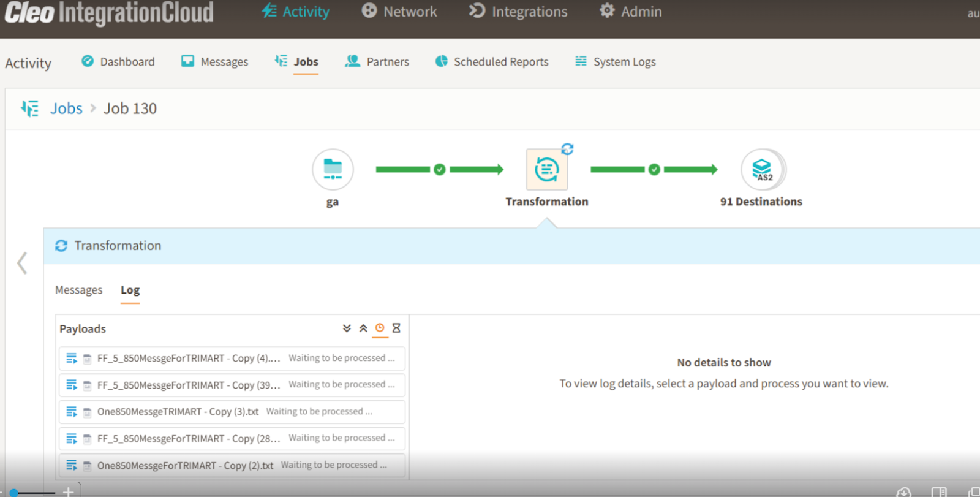Screen dimensions: 980x497
Task: Click process icon on Copy (4) payload row
Action: pyautogui.click(x=72, y=359)
